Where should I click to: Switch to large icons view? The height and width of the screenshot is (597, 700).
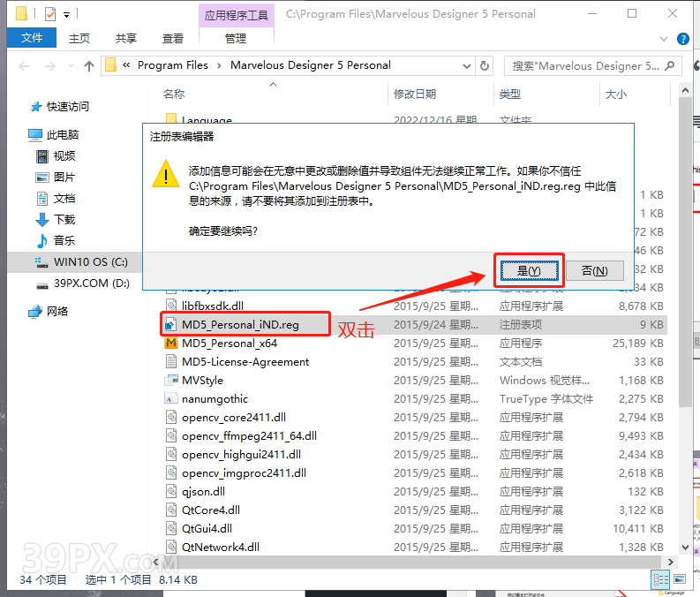(x=680, y=579)
